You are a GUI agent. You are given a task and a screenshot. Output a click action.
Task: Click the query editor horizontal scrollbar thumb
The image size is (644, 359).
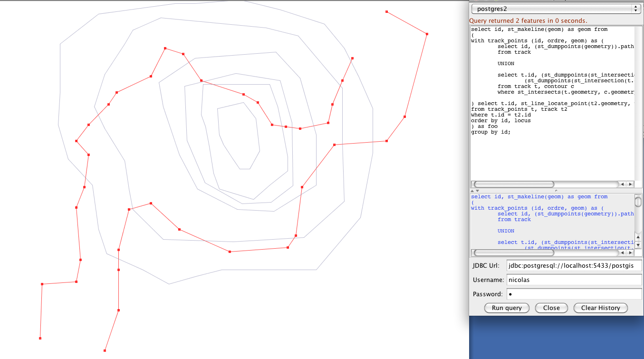(x=514, y=184)
